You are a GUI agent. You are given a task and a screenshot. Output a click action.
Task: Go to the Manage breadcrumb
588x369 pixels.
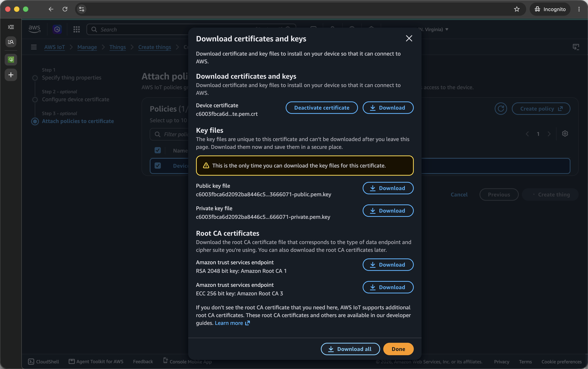pyautogui.click(x=87, y=47)
